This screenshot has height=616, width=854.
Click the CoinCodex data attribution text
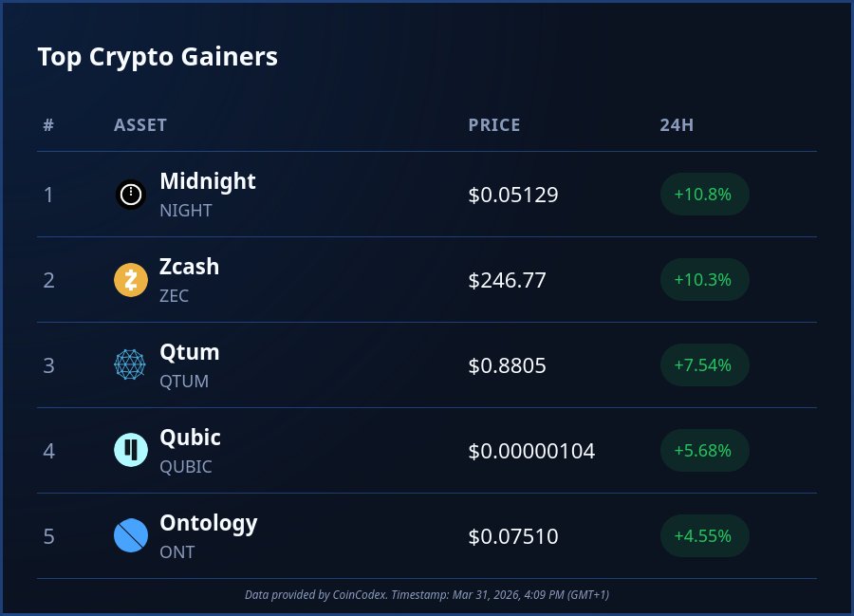[x=426, y=594]
